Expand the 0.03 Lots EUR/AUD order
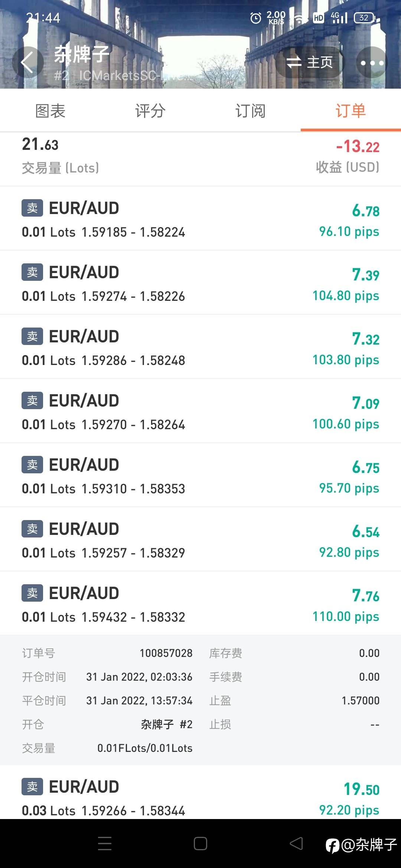The image size is (401, 868). (x=200, y=798)
